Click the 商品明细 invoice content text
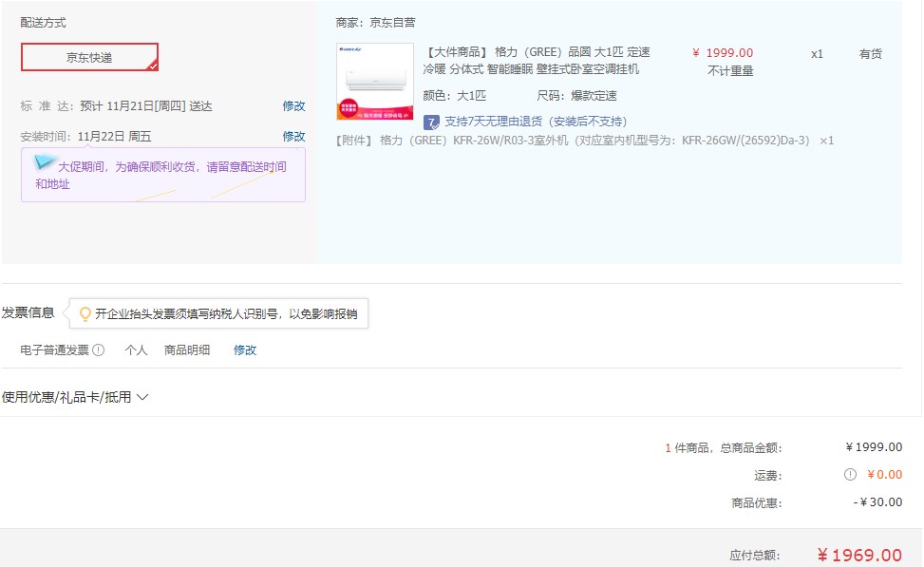This screenshot has width=924, height=567. point(187,350)
